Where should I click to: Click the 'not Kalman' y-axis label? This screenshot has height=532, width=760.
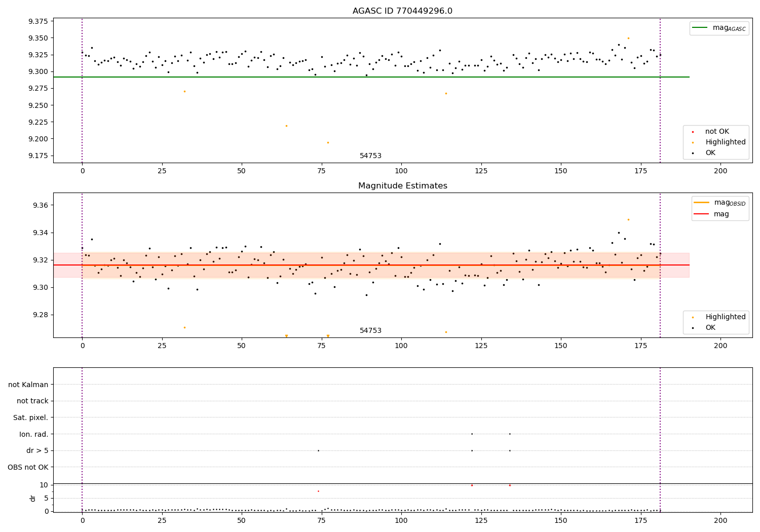(28, 385)
